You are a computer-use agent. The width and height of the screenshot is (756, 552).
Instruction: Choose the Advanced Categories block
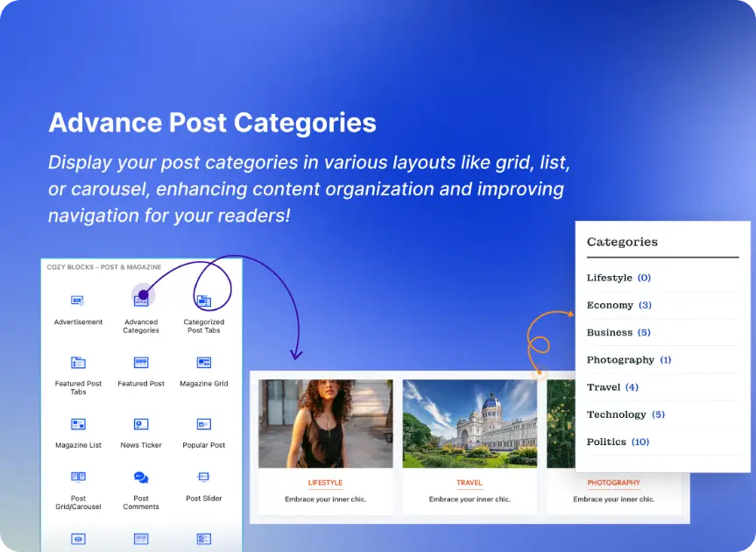(x=141, y=301)
